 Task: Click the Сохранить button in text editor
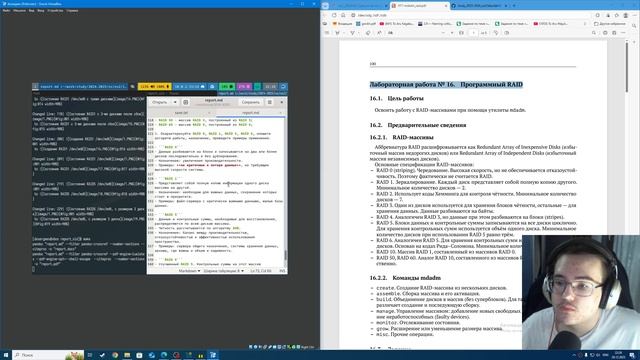point(250,102)
